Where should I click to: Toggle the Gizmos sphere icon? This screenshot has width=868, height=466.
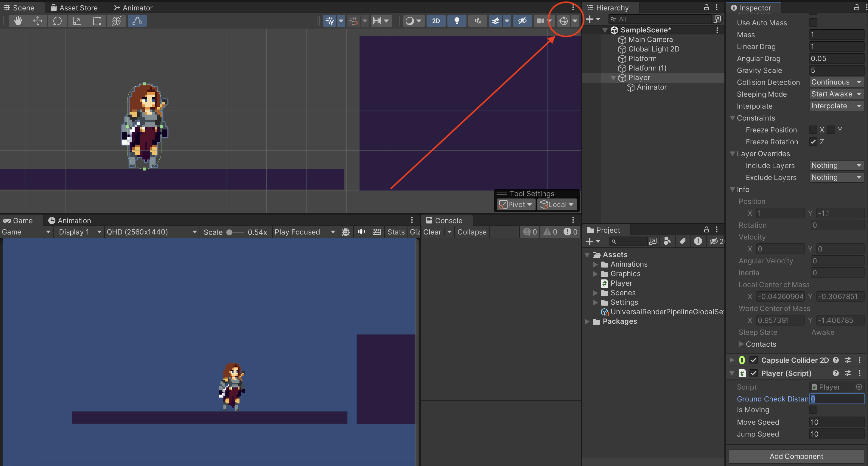coord(563,21)
